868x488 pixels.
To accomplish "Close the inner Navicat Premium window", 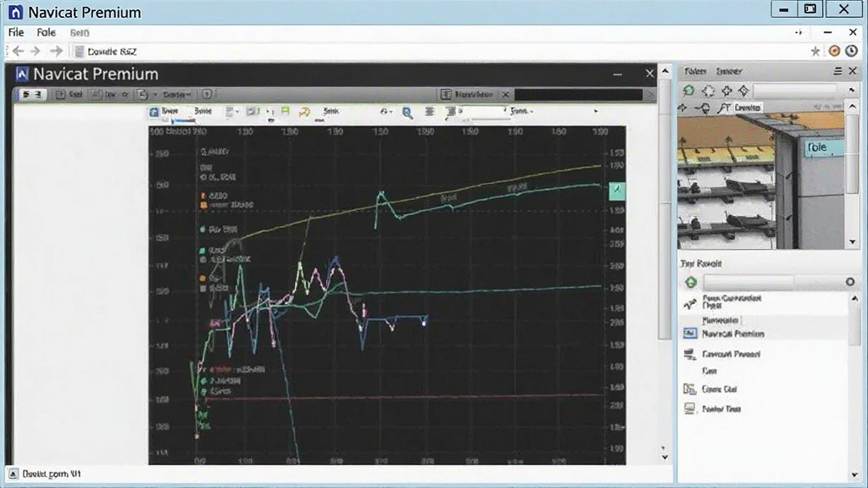I will [x=649, y=74].
